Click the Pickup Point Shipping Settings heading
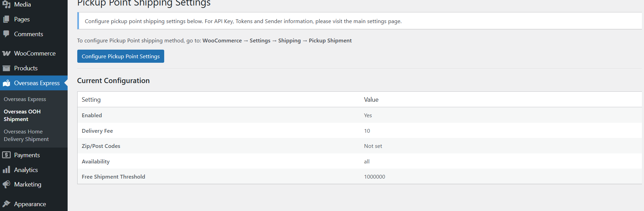This screenshot has height=211, width=644. [x=143, y=4]
